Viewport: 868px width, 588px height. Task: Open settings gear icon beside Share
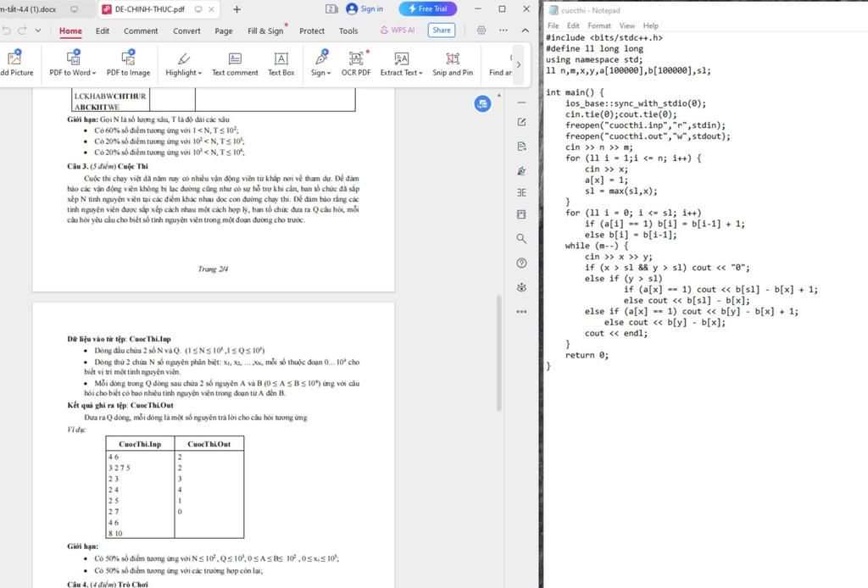coord(481,31)
